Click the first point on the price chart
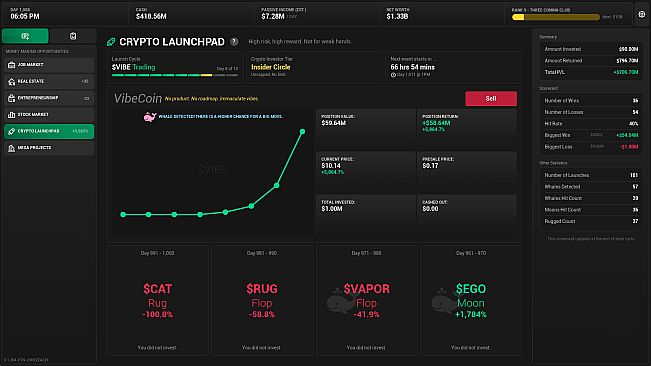The image size is (651, 366). point(123,215)
